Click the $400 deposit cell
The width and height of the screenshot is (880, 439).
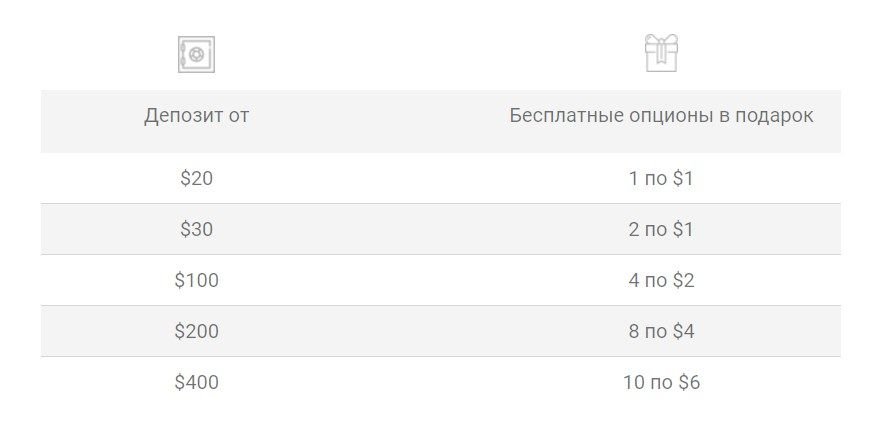click(196, 382)
